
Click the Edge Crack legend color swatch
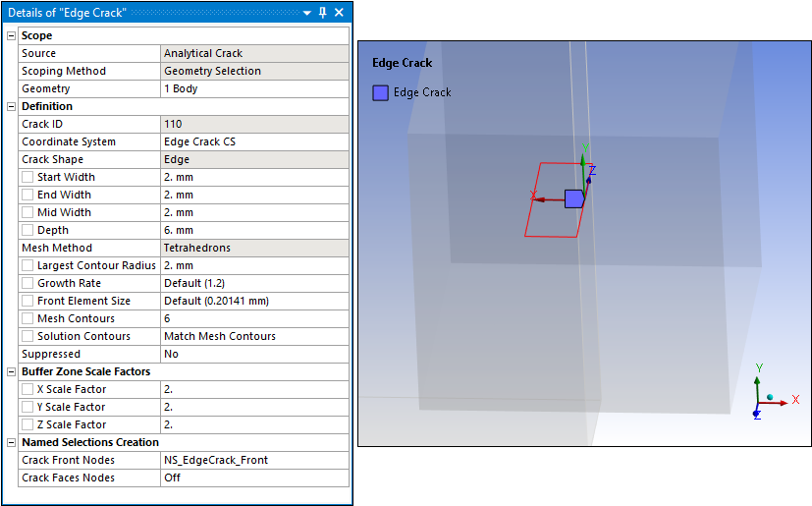(381, 93)
